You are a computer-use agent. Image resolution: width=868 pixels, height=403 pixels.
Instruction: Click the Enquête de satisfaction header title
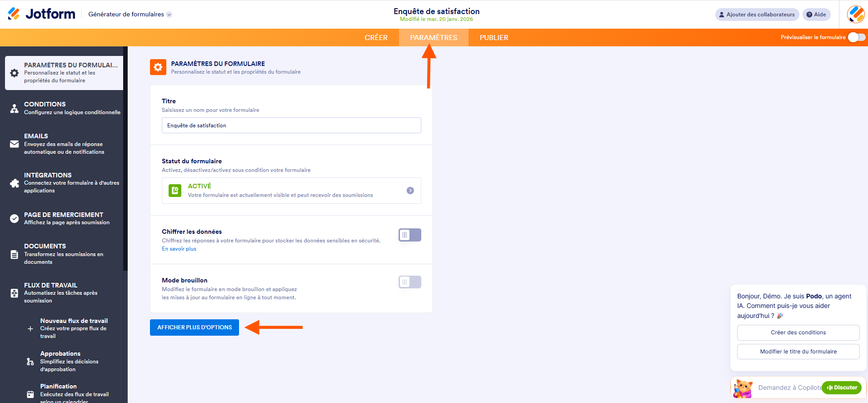(437, 11)
